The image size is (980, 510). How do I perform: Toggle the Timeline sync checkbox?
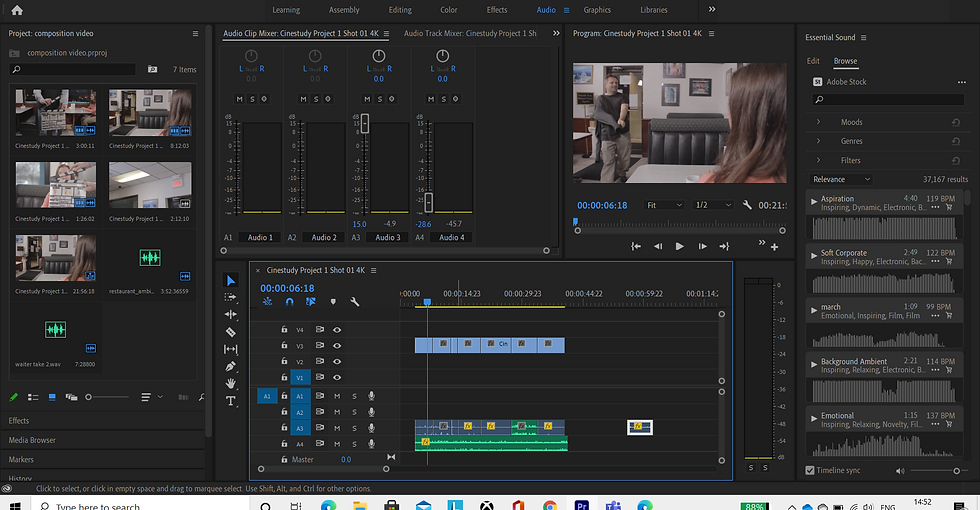coord(811,470)
